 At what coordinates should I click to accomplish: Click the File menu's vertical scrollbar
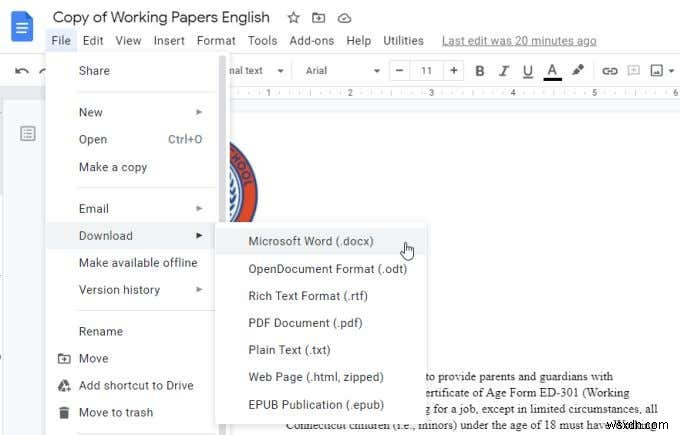click(x=222, y=141)
